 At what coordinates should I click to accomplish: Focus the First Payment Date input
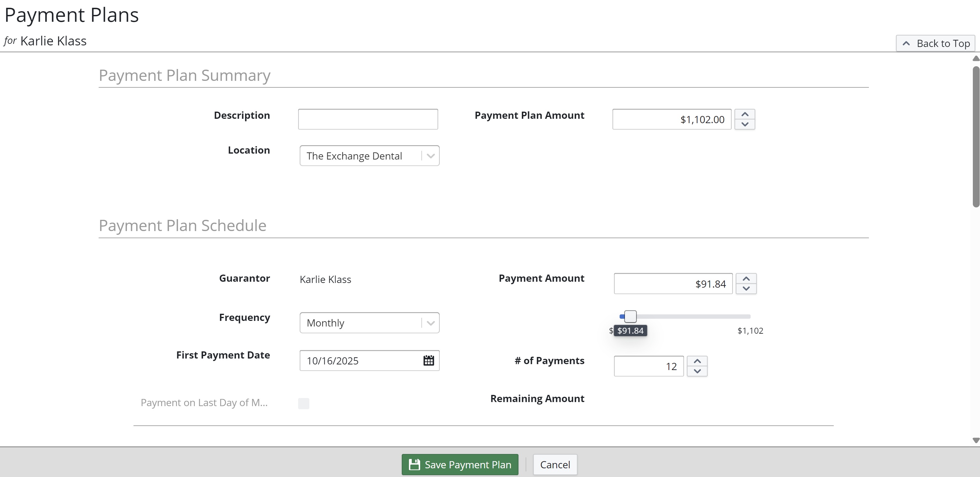pos(359,360)
